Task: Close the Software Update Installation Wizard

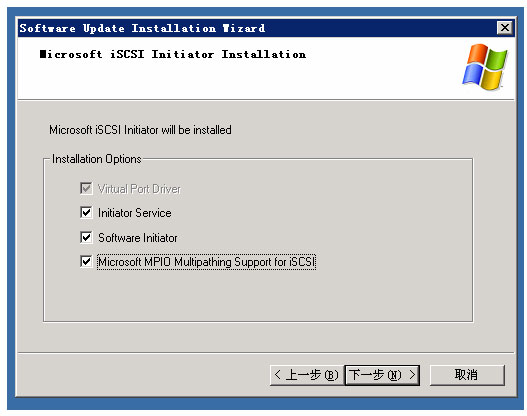Action: [x=504, y=28]
